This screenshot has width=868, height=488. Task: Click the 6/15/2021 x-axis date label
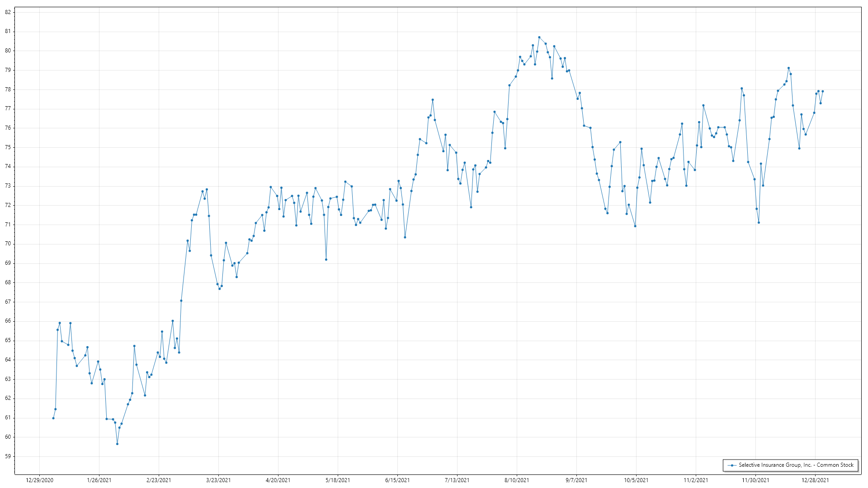(397, 480)
